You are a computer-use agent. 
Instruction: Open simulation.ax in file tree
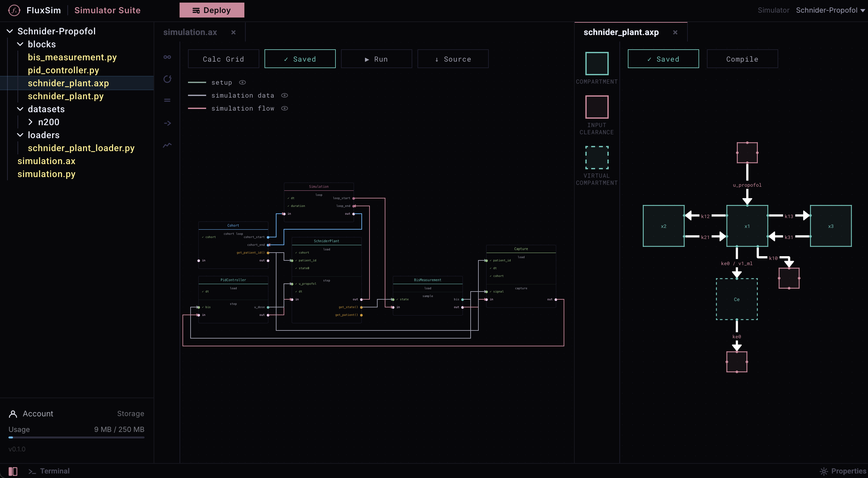pyautogui.click(x=46, y=161)
